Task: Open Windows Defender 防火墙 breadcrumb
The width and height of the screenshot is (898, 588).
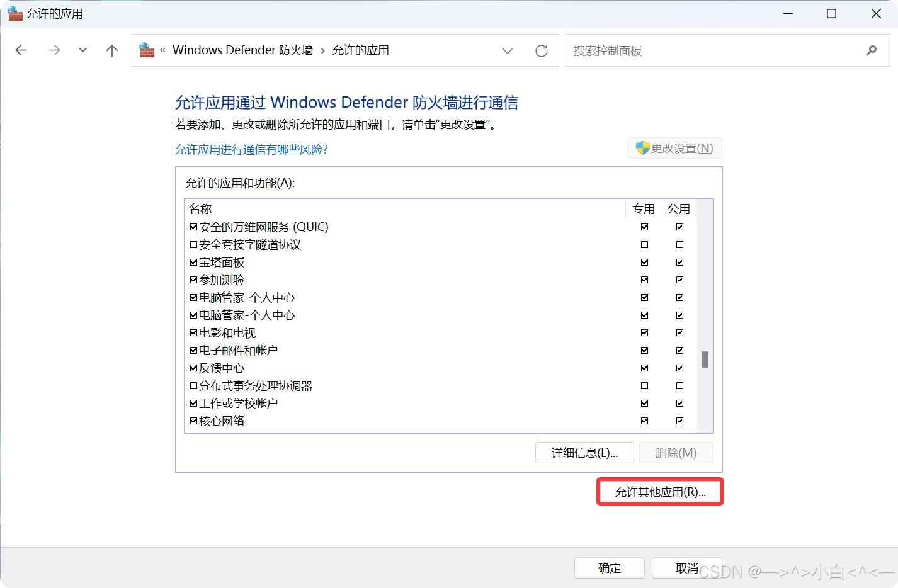Action: click(242, 50)
